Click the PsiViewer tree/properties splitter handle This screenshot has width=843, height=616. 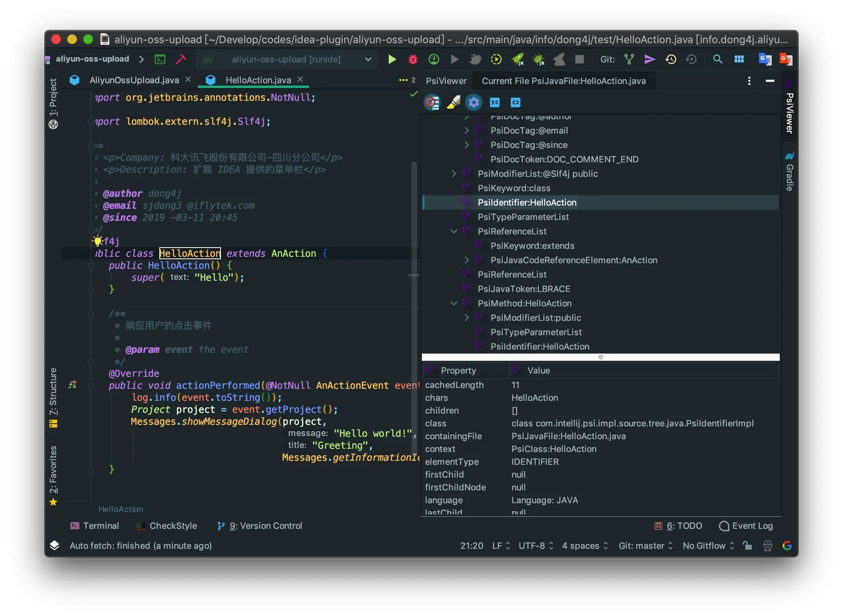600,357
